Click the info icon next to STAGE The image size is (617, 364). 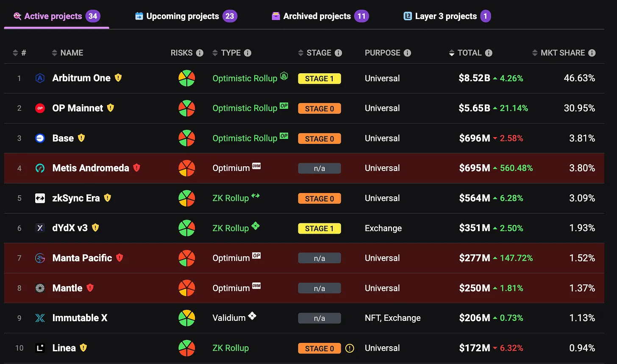pyautogui.click(x=338, y=53)
